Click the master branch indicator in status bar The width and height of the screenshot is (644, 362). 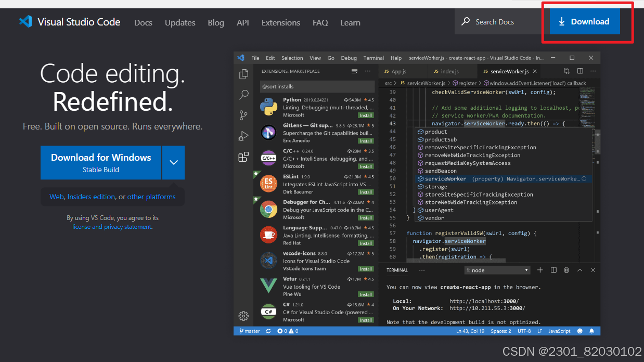click(x=249, y=331)
